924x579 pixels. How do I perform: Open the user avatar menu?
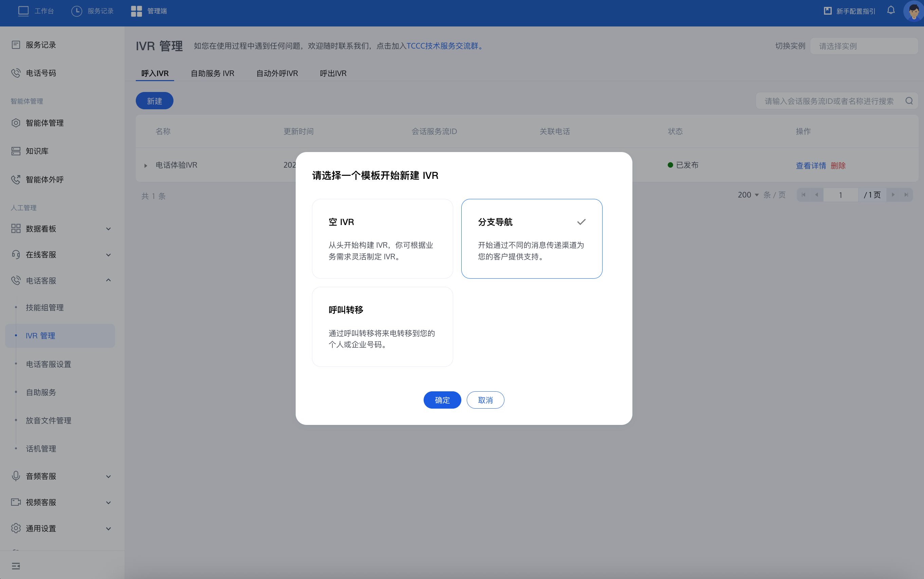tap(914, 11)
